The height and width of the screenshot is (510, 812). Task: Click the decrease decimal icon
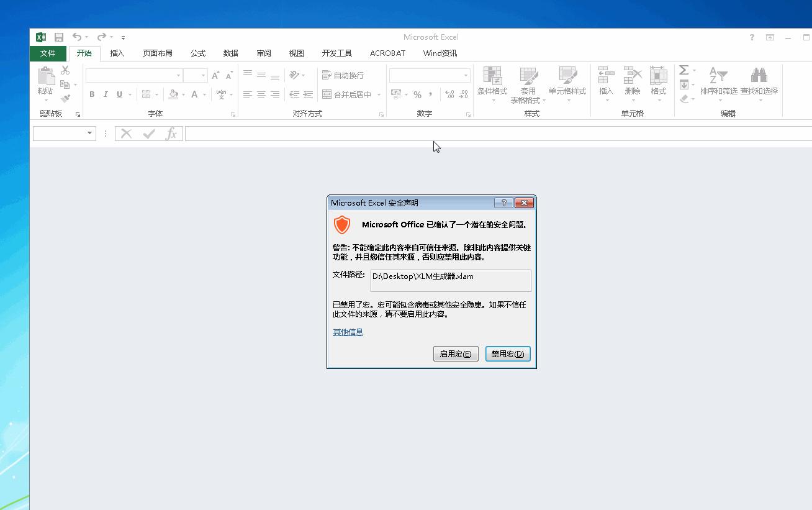point(464,94)
